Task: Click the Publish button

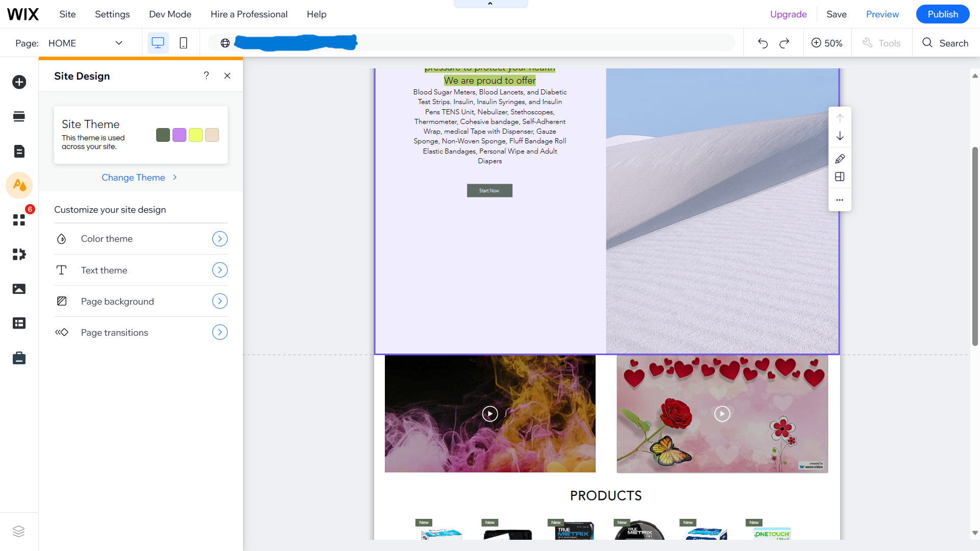Action: 942,14
